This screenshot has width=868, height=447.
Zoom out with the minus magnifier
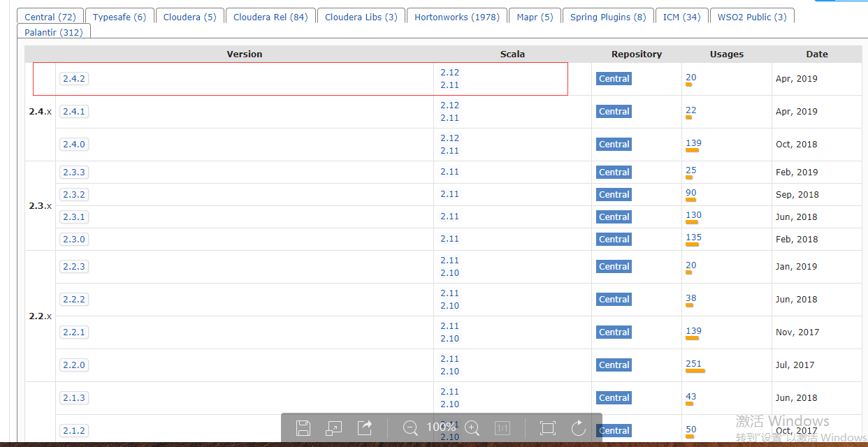click(410, 428)
